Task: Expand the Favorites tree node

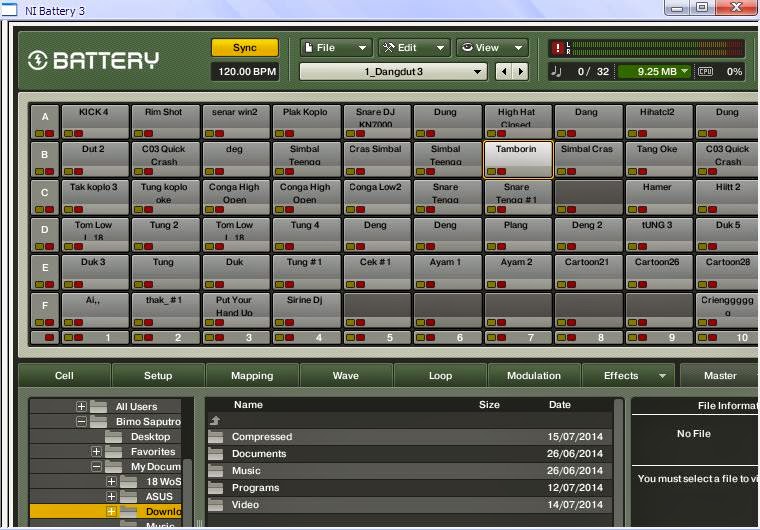Action: (x=96, y=452)
